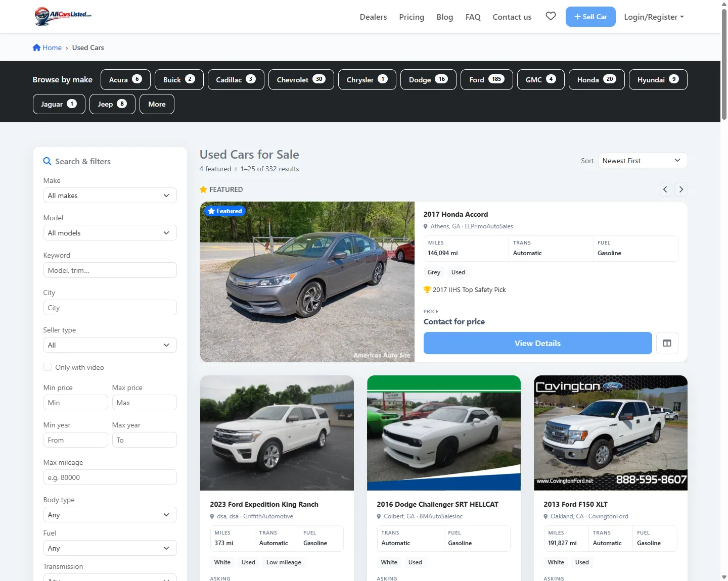The image size is (728, 581).
Task: Filter by Honda make button
Action: pos(597,79)
